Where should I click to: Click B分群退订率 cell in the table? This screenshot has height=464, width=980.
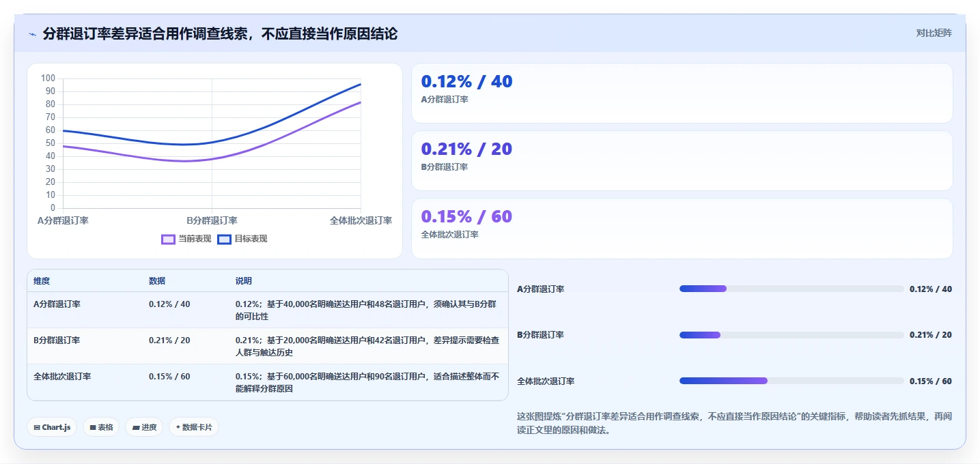(57, 340)
